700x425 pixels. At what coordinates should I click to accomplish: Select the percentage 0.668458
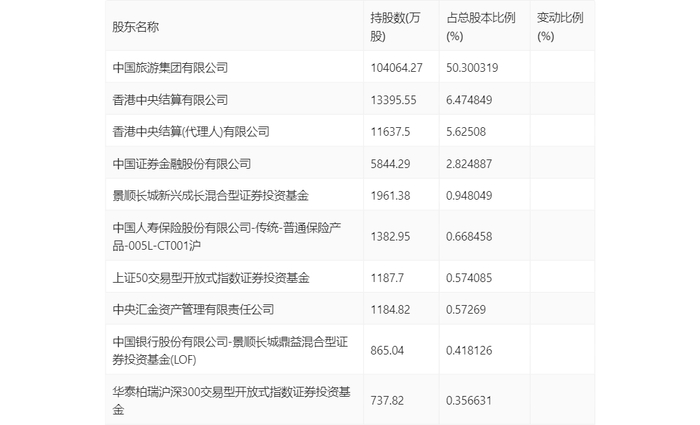click(469, 237)
